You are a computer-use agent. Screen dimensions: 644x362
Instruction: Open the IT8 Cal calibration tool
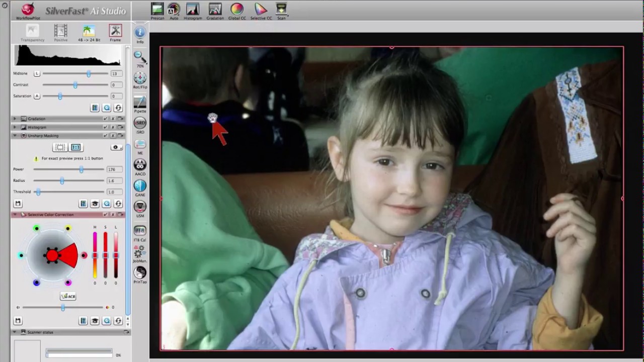coord(140,233)
